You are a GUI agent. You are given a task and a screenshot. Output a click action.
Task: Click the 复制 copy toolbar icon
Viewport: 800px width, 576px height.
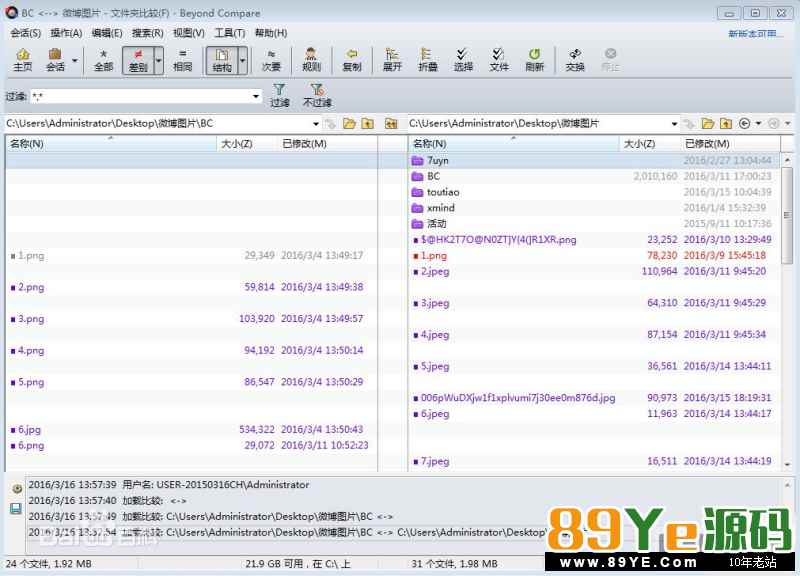[x=352, y=60]
